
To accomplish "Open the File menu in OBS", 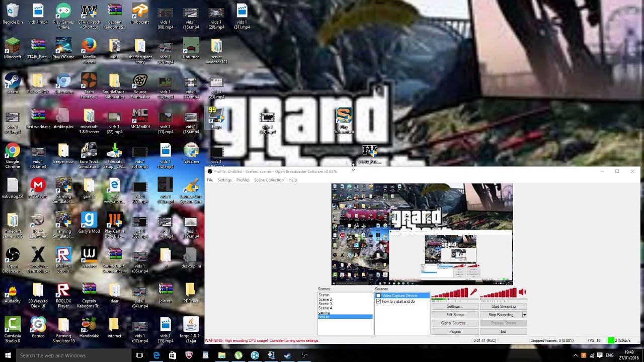I will pos(210,180).
